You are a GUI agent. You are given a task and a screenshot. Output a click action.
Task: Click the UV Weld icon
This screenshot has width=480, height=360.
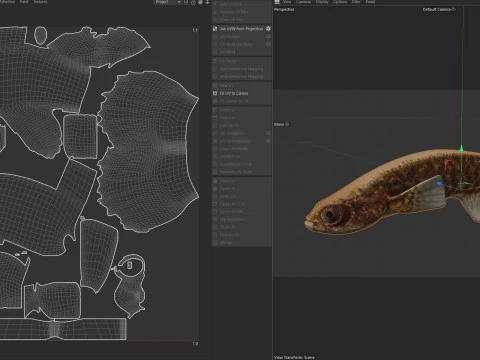point(215,52)
